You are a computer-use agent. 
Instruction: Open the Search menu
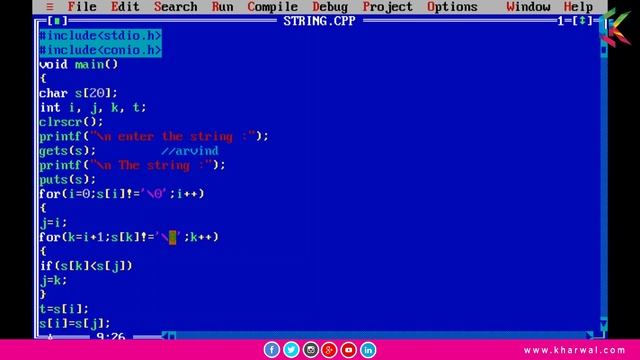click(176, 7)
